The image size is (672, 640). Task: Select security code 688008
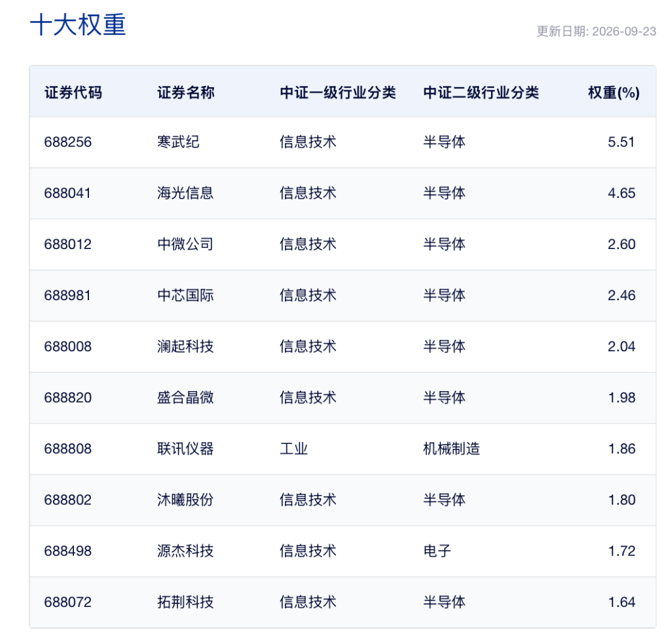[x=68, y=346]
